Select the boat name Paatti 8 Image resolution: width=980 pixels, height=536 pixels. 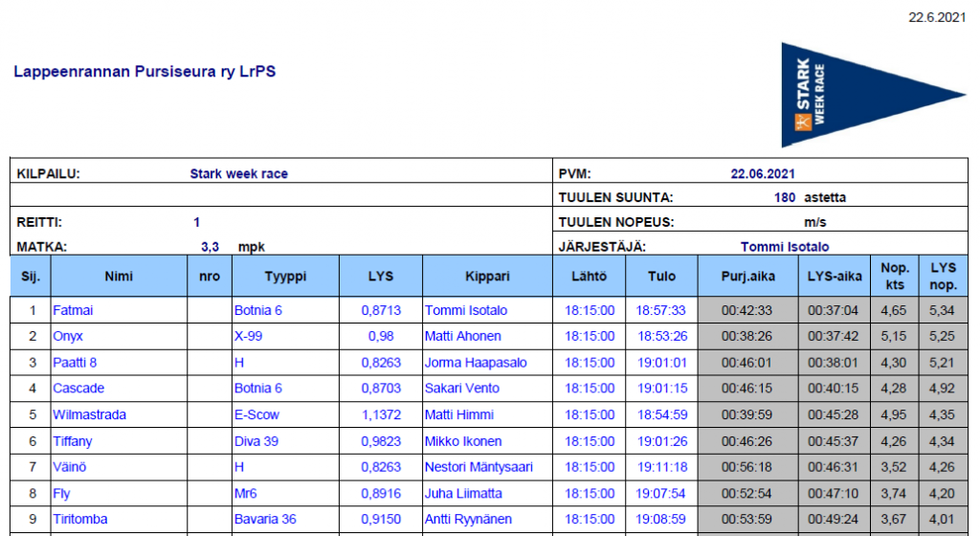pos(75,363)
